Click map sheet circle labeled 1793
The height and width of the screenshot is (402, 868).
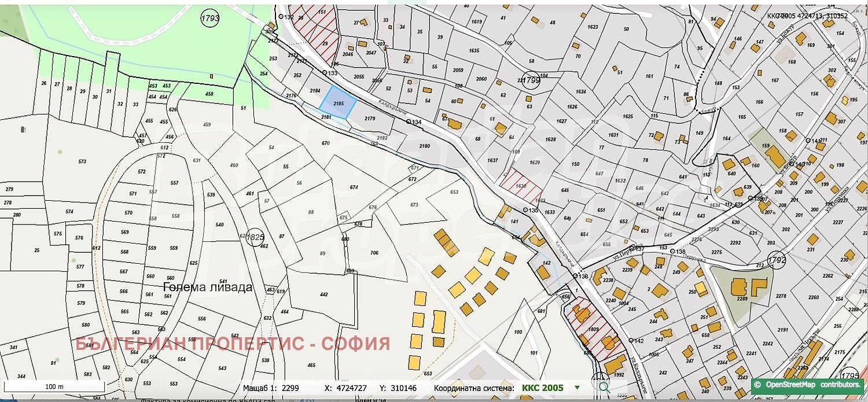click(x=209, y=18)
